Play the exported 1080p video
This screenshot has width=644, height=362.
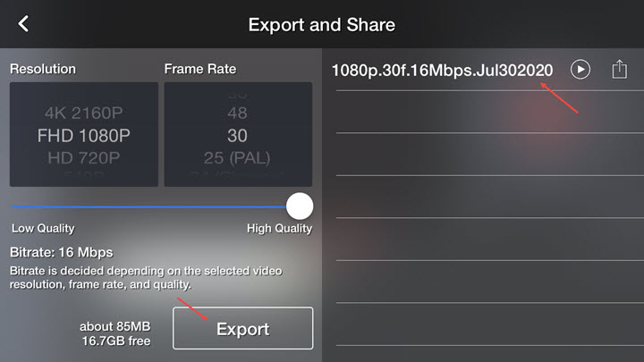pyautogui.click(x=580, y=70)
